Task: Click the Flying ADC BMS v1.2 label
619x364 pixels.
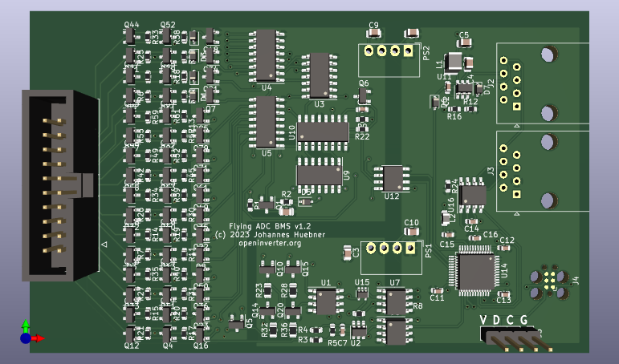Action: pos(270,226)
